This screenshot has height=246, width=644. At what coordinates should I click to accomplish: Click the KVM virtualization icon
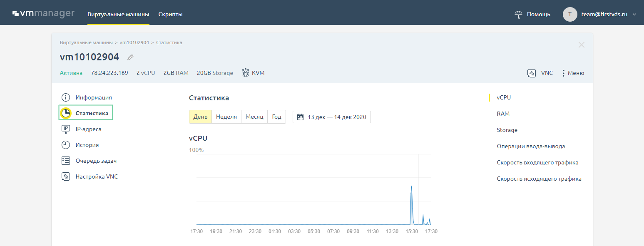(246, 73)
